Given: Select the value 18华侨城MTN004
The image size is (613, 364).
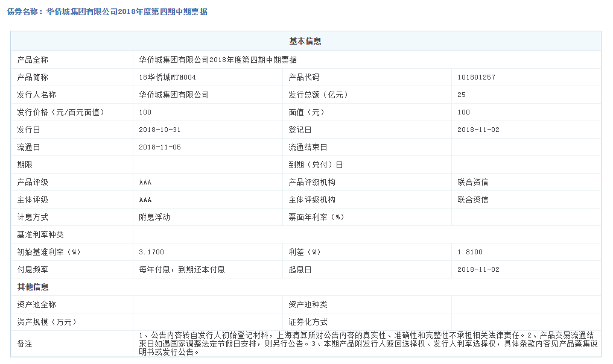Looking at the screenshot, I should click(167, 77).
